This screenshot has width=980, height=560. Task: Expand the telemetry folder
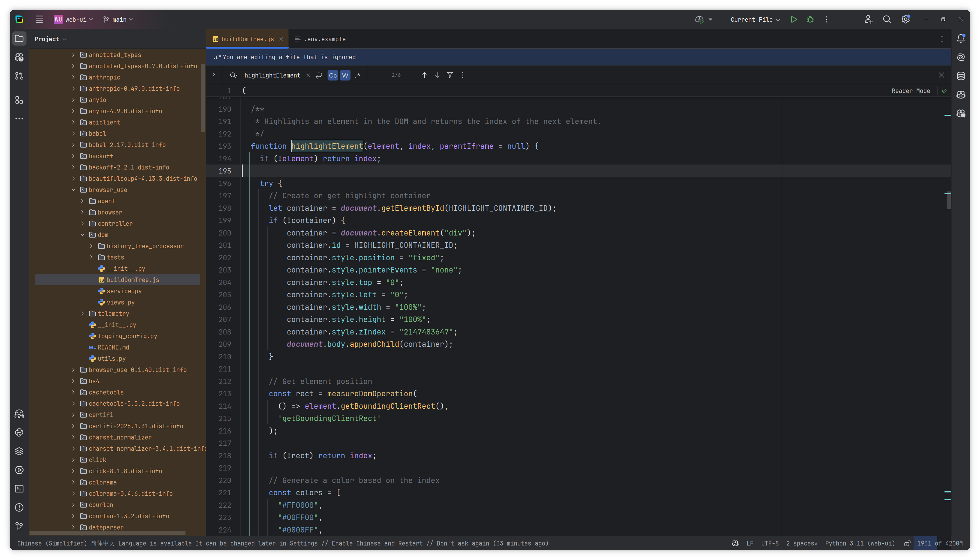(x=82, y=313)
